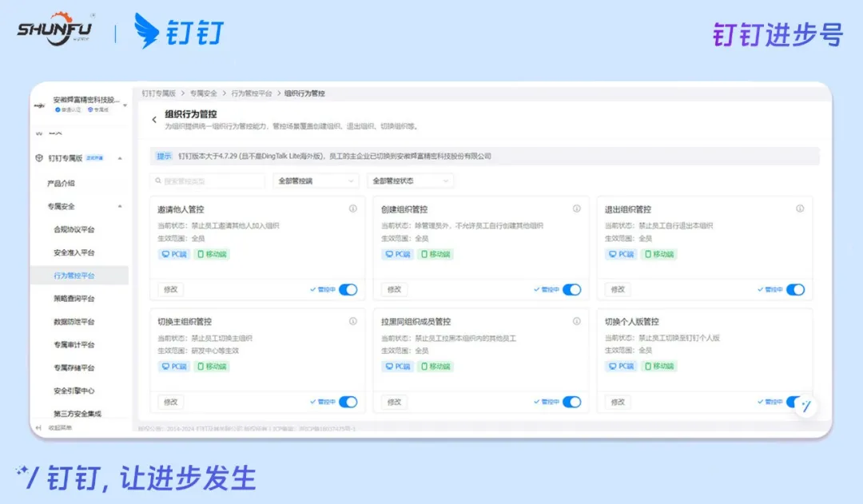Click the 收起菜单 collapse sidebar icon

[x=38, y=427]
